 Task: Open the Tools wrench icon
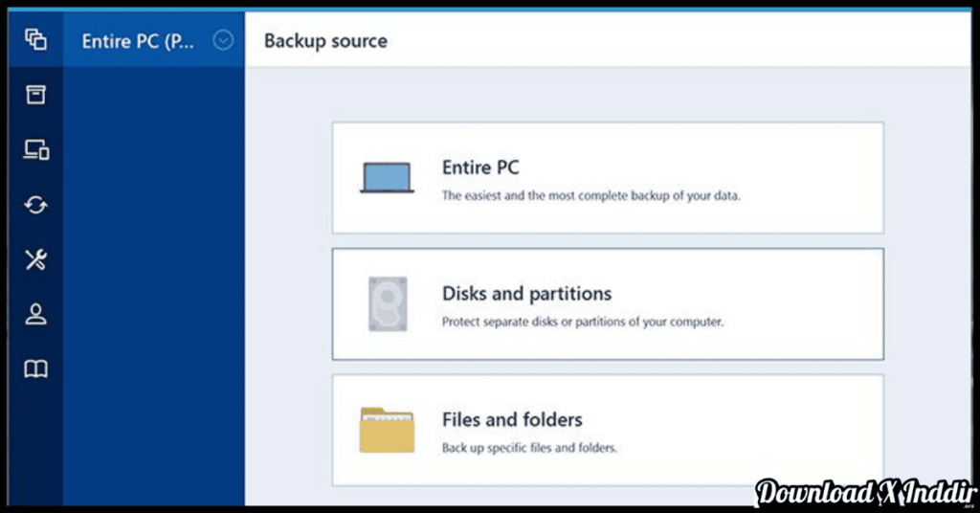pos(35,259)
